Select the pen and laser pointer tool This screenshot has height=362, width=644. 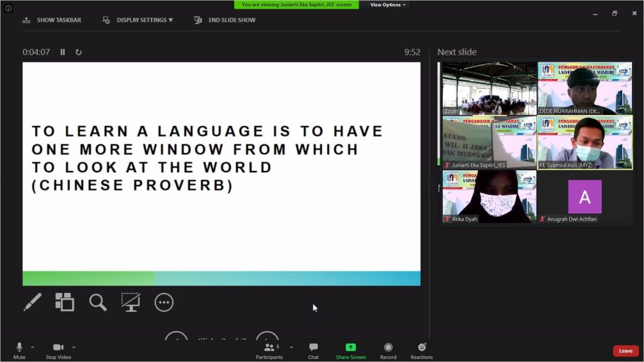32,302
